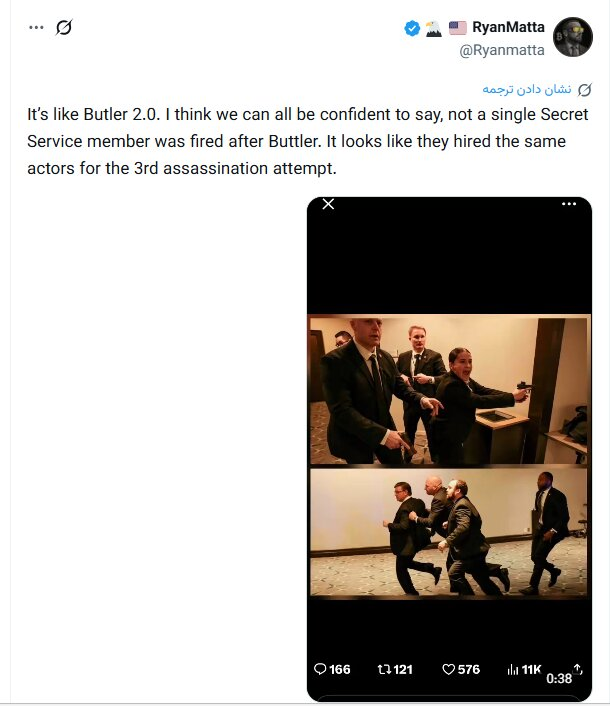Open the tweet's three-dot more menu
Image resolution: width=610 pixels, height=706 pixels.
(36, 27)
